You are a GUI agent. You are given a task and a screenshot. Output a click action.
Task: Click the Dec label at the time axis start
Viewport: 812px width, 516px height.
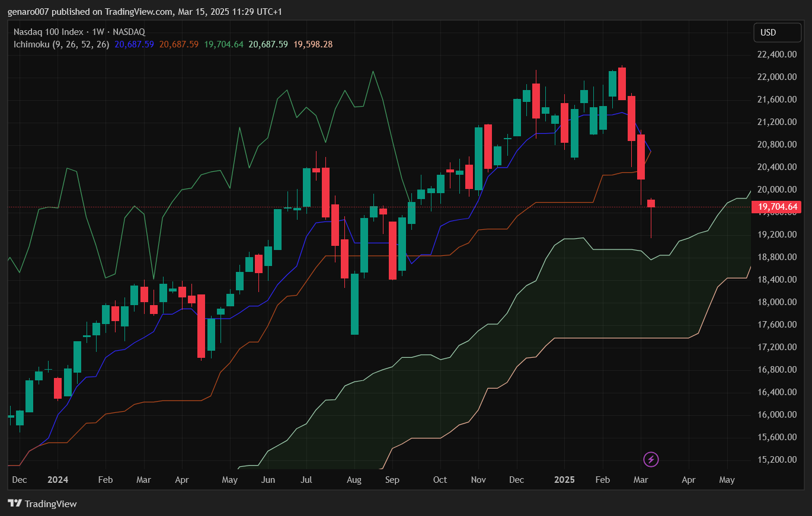[x=19, y=480]
